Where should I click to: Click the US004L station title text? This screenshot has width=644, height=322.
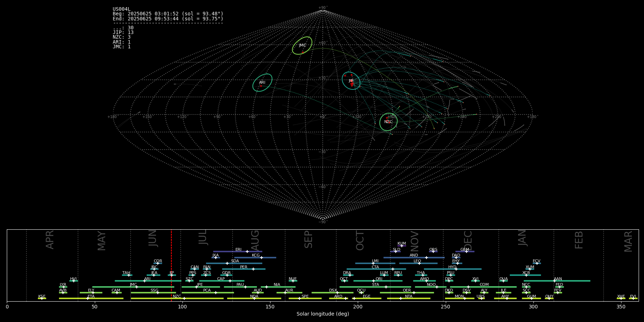click(x=122, y=9)
